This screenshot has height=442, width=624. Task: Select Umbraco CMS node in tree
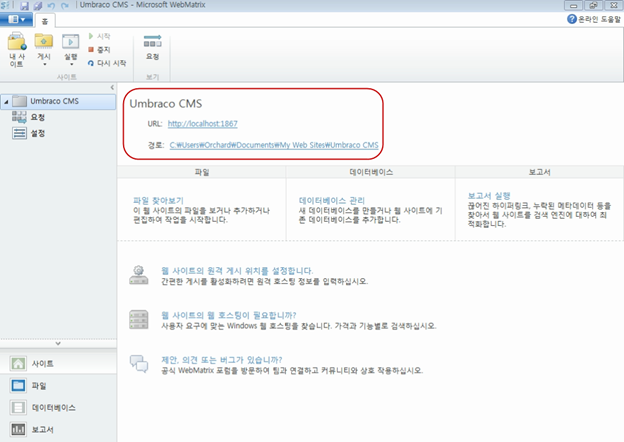pyautogui.click(x=58, y=101)
